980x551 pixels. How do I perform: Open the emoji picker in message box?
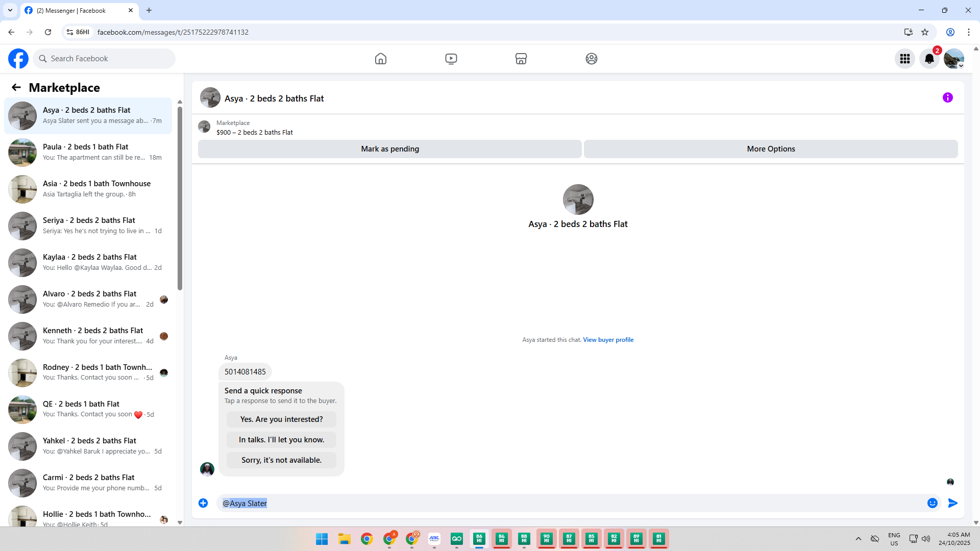coord(933,503)
